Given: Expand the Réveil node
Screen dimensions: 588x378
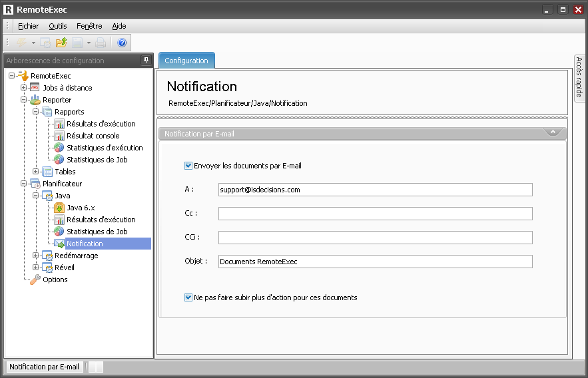Looking at the screenshot, I should [35, 268].
